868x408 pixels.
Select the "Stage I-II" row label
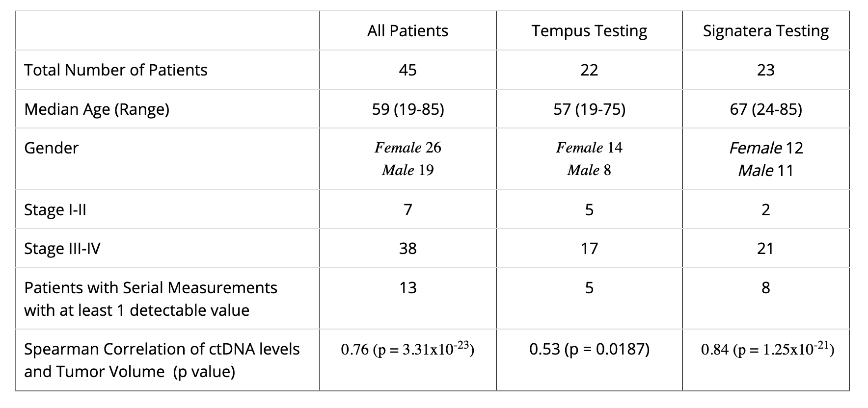55,210
